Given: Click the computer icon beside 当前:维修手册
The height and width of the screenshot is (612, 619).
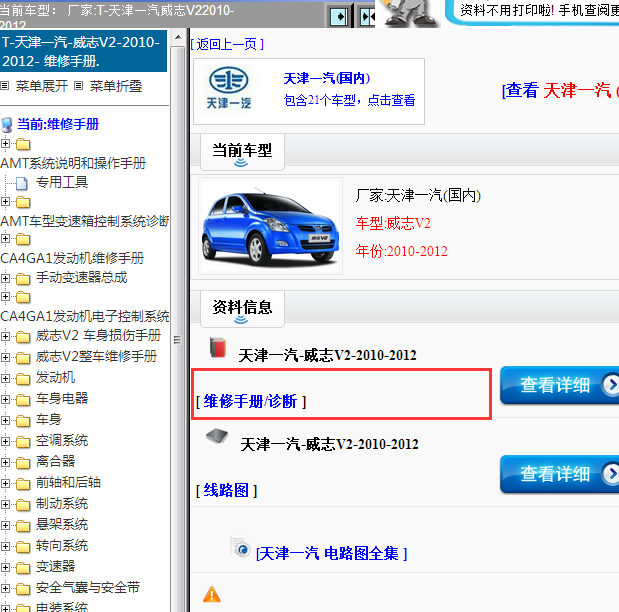Looking at the screenshot, I should point(7,125).
